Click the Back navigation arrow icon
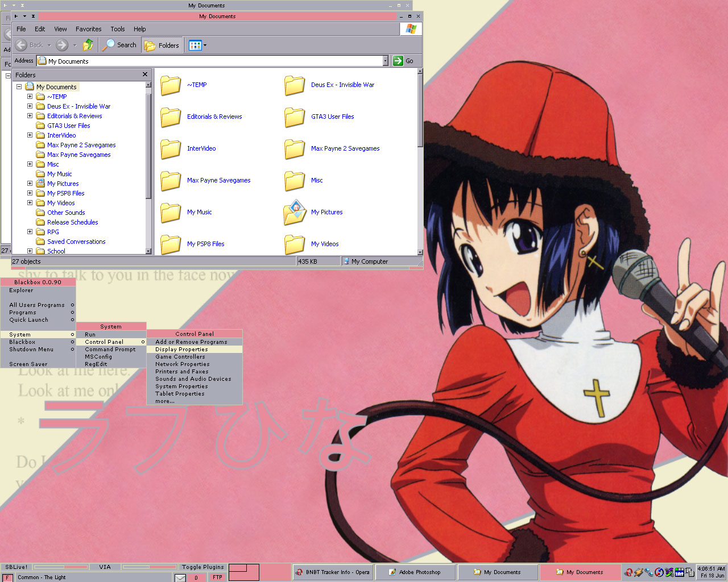This screenshot has width=728, height=582. coord(21,45)
